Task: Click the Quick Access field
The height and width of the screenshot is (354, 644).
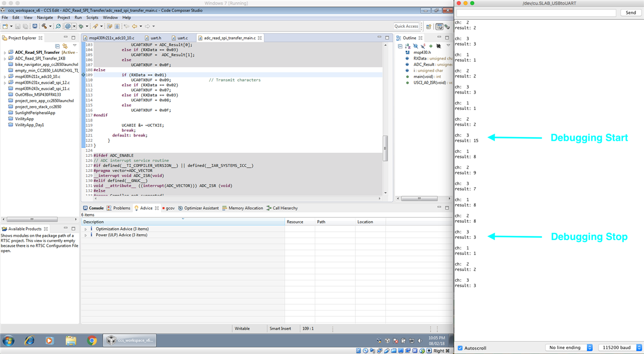Action: click(406, 26)
